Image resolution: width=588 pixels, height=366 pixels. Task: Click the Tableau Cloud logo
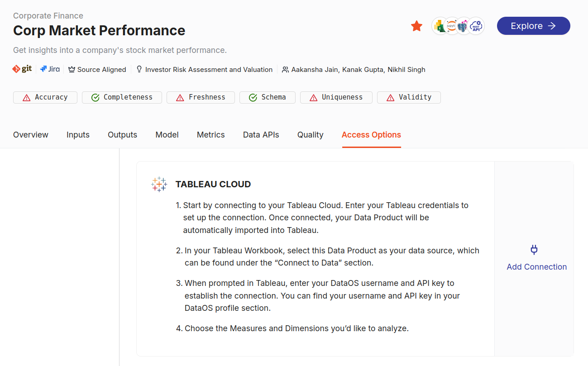[x=159, y=184]
